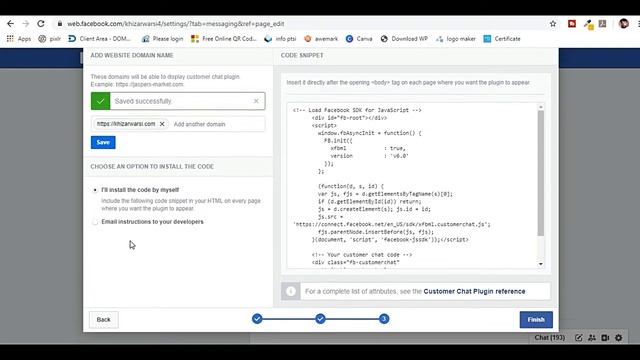Image resolution: width=640 pixels, height=360 pixels.
Task: Click the code snippet scrollbar thumb
Action: coord(541,173)
